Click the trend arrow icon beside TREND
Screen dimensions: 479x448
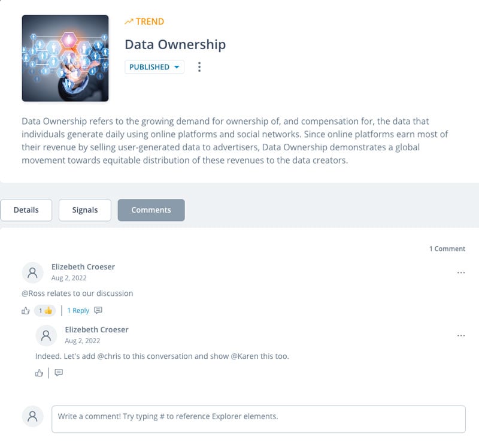128,22
